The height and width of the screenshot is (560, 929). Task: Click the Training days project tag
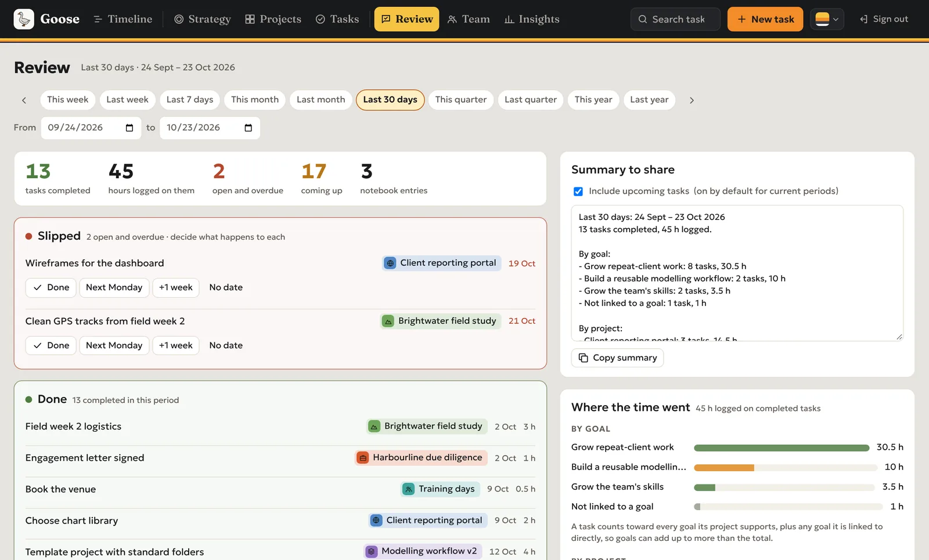coord(440,489)
